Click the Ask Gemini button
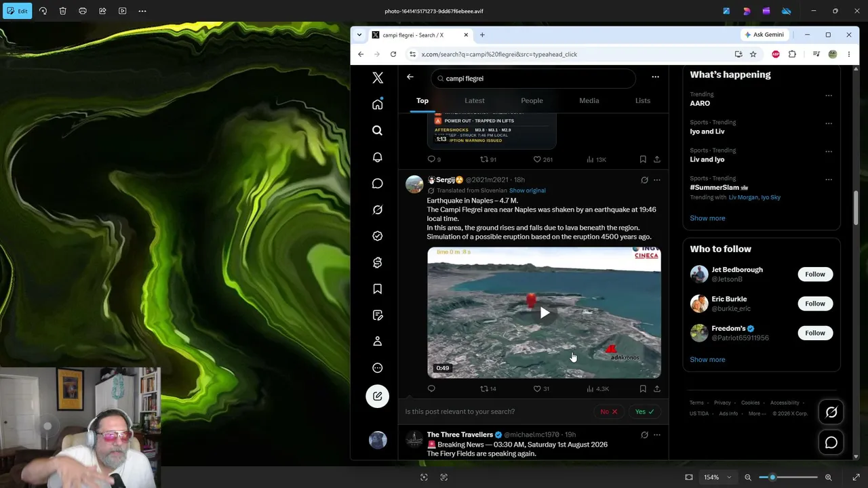The width and height of the screenshot is (868, 488). (x=764, y=35)
